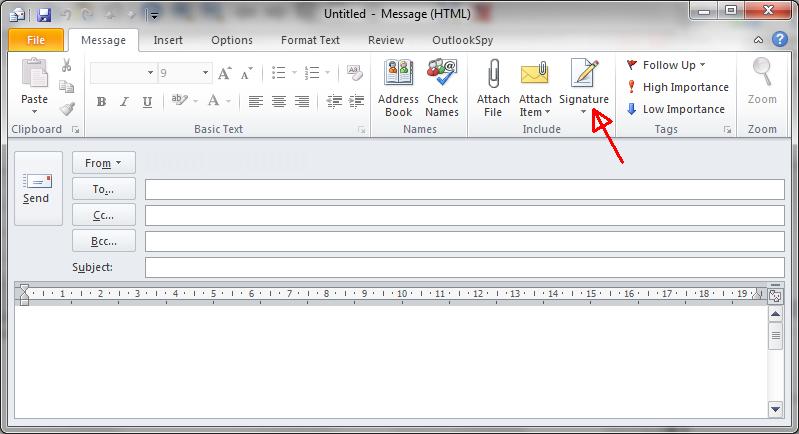Open the Attach Item menu
799x434 pixels.
[535, 88]
